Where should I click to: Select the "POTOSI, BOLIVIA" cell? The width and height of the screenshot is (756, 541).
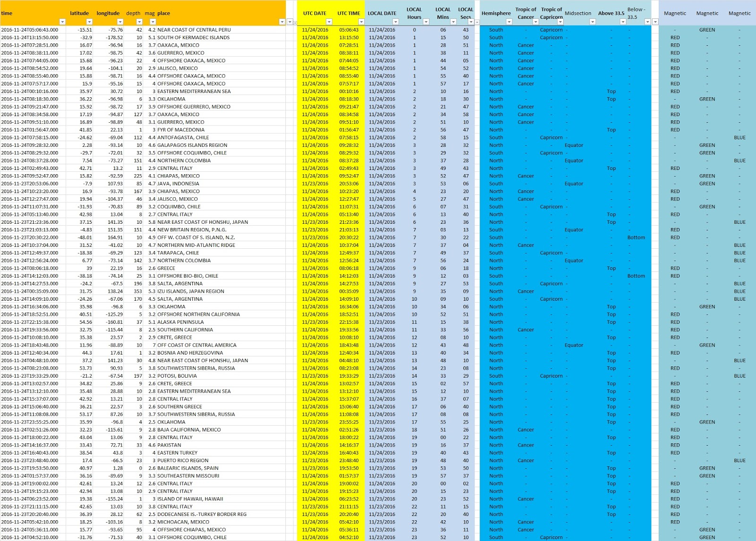(221, 376)
